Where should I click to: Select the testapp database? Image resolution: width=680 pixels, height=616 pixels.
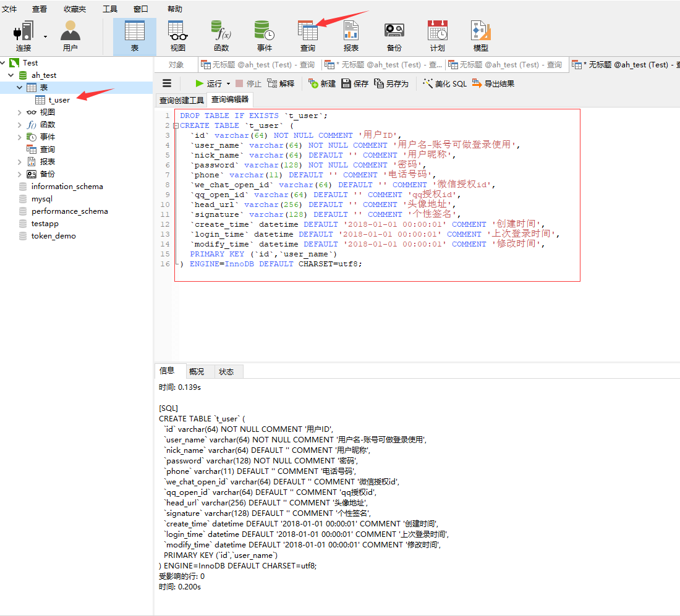[x=45, y=224]
